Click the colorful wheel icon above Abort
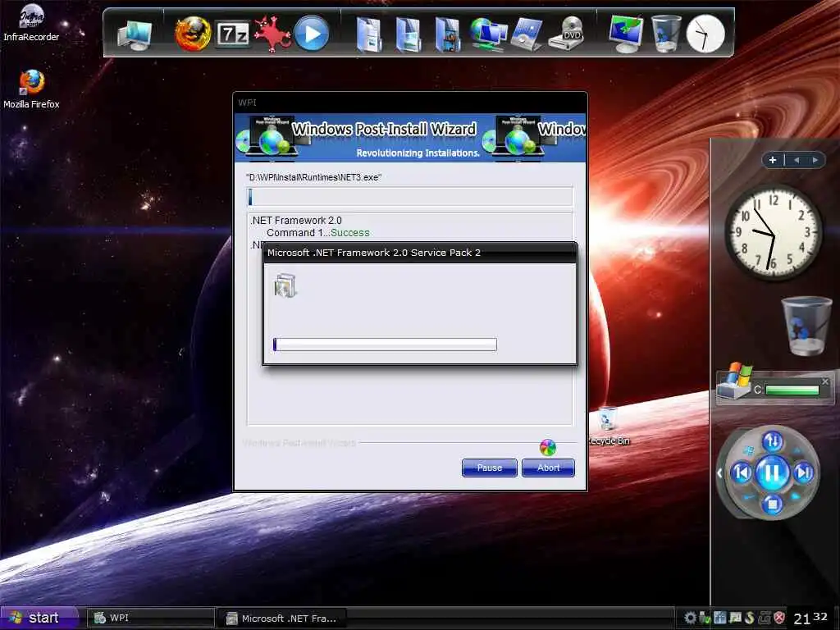This screenshot has width=840, height=630. (547, 447)
